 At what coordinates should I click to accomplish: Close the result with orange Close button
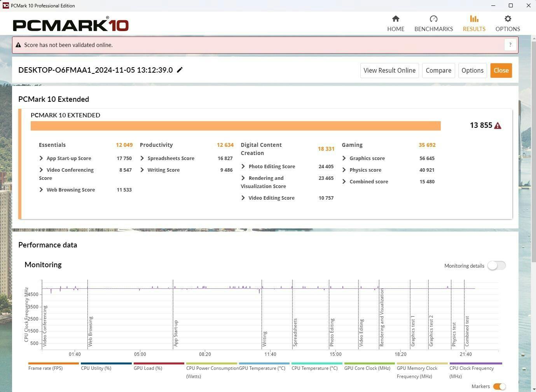pos(501,70)
